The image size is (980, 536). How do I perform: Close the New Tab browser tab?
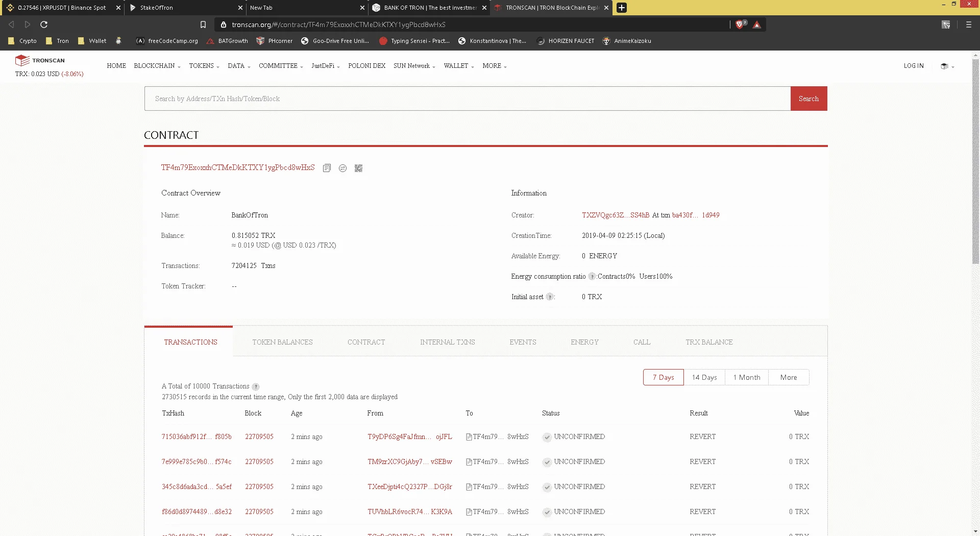(362, 8)
